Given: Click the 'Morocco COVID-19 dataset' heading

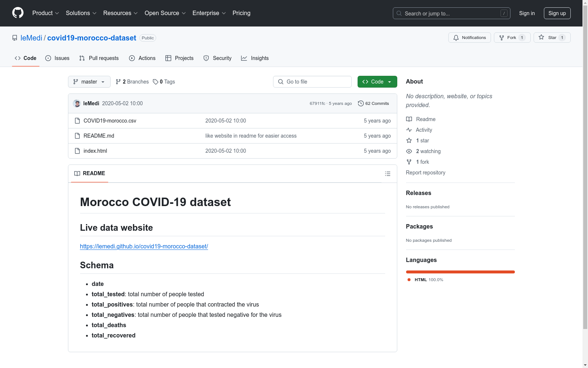Looking at the screenshot, I should [155, 202].
